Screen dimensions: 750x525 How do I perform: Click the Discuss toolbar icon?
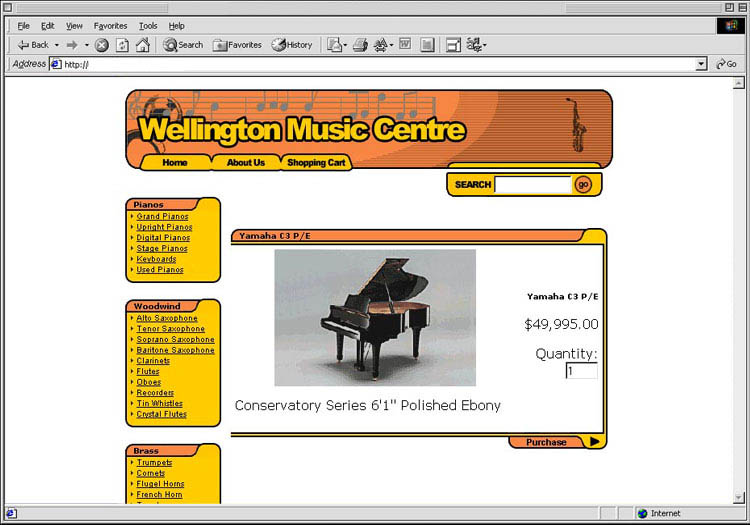427,45
